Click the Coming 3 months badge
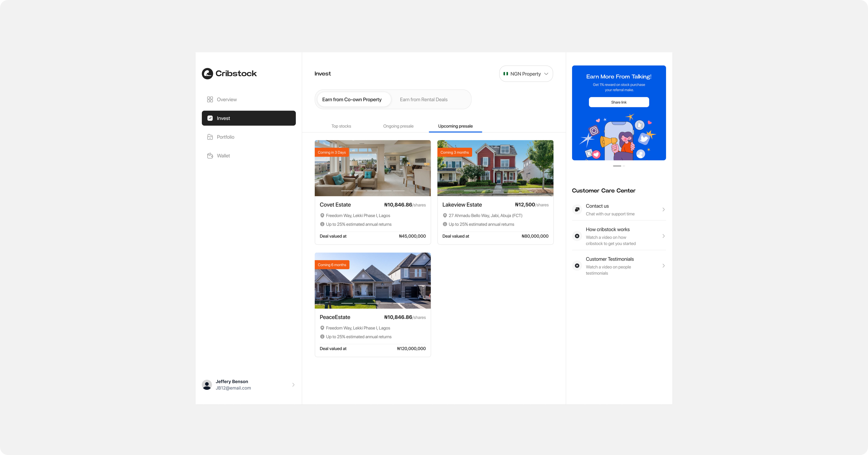The height and width of the screenshot is (455, 868). tap(455, 152)
